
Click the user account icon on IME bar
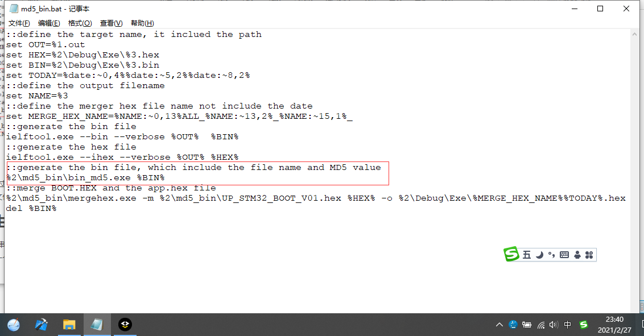tap(577, 255)
